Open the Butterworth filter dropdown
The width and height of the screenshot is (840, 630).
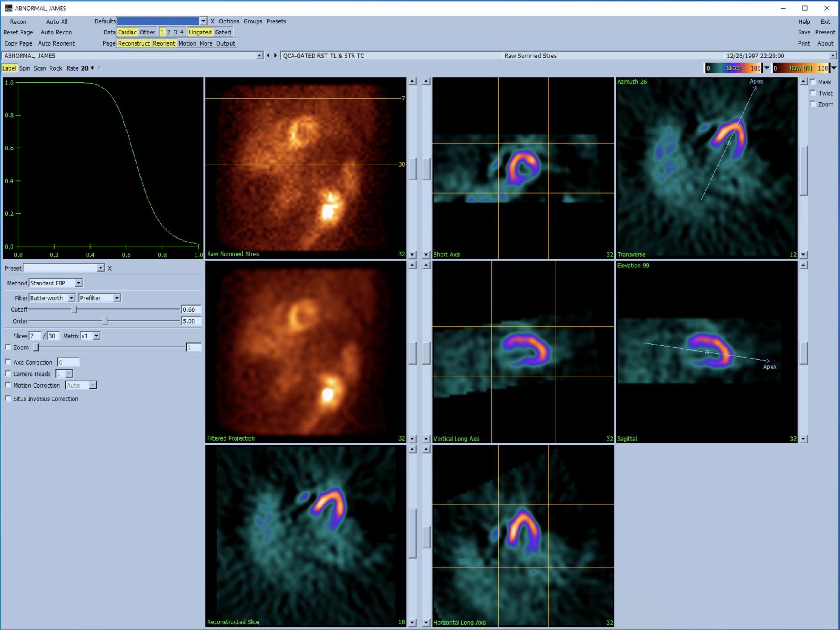tap(71, 298)
